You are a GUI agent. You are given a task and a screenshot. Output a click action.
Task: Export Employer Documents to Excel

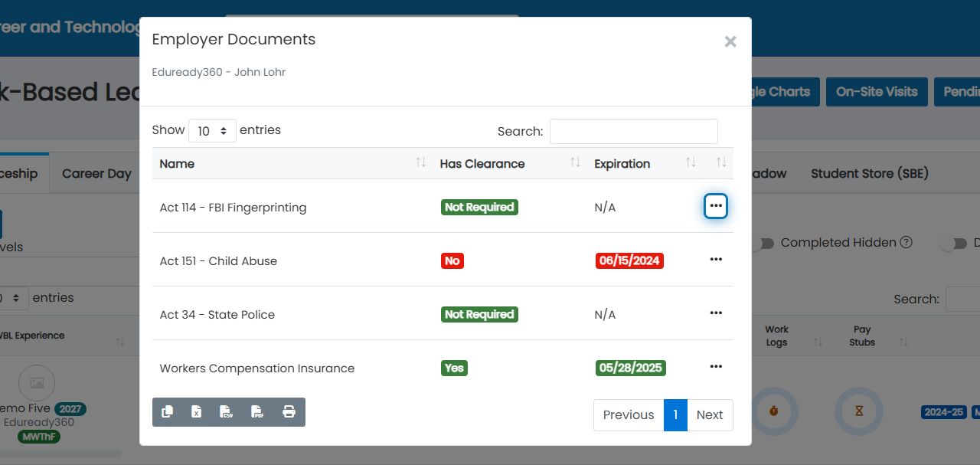coord(196,412)
